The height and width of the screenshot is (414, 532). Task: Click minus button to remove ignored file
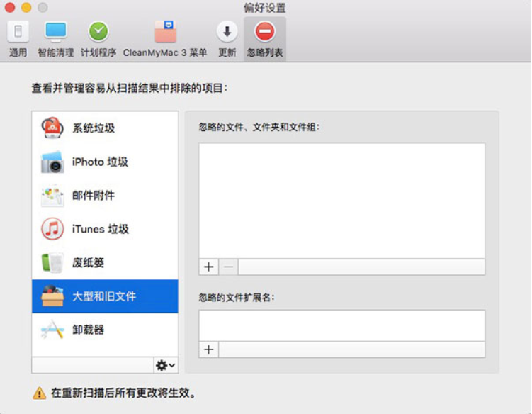pyautogui.click(x=228, y=267)
